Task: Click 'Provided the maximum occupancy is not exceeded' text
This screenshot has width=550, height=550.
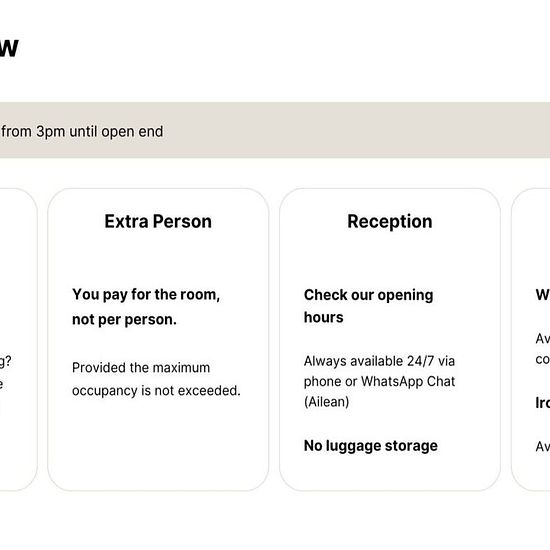Action: pyautogui.click(x=156, y=379)
